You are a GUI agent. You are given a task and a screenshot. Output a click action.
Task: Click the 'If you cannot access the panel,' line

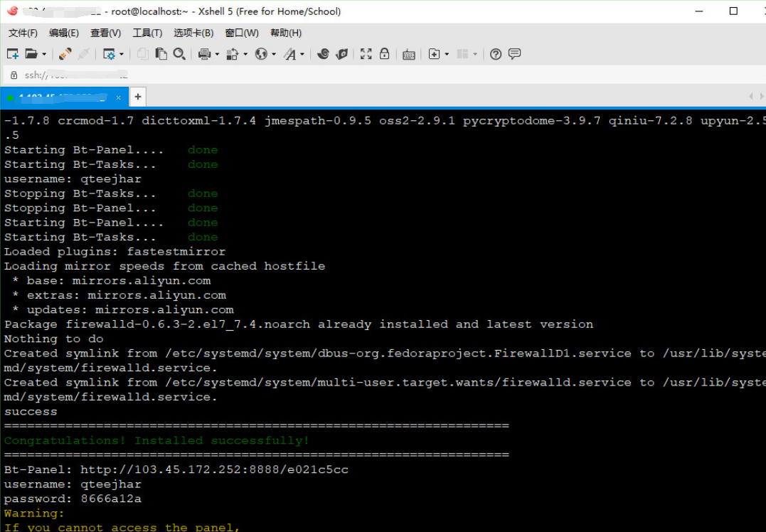[x=122, y=527]
